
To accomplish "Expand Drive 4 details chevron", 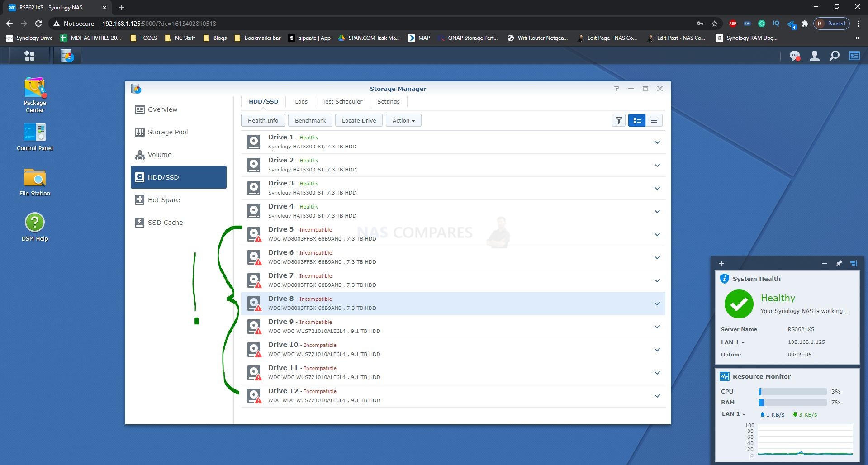I will tap(657, 211).
